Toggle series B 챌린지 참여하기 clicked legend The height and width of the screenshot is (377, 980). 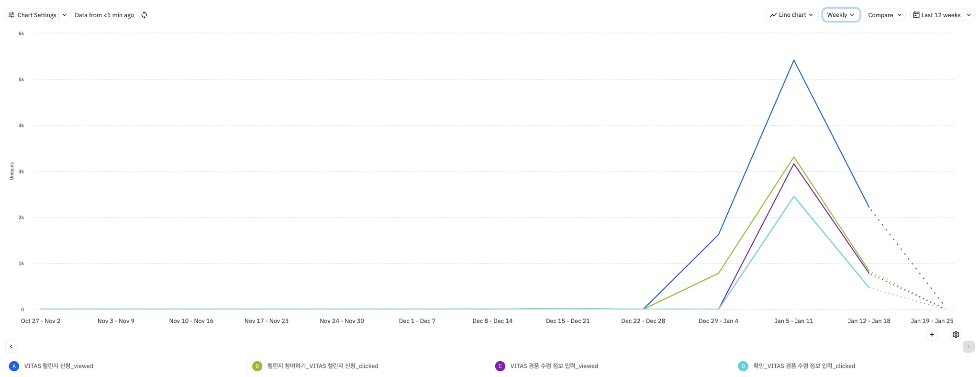323,366
